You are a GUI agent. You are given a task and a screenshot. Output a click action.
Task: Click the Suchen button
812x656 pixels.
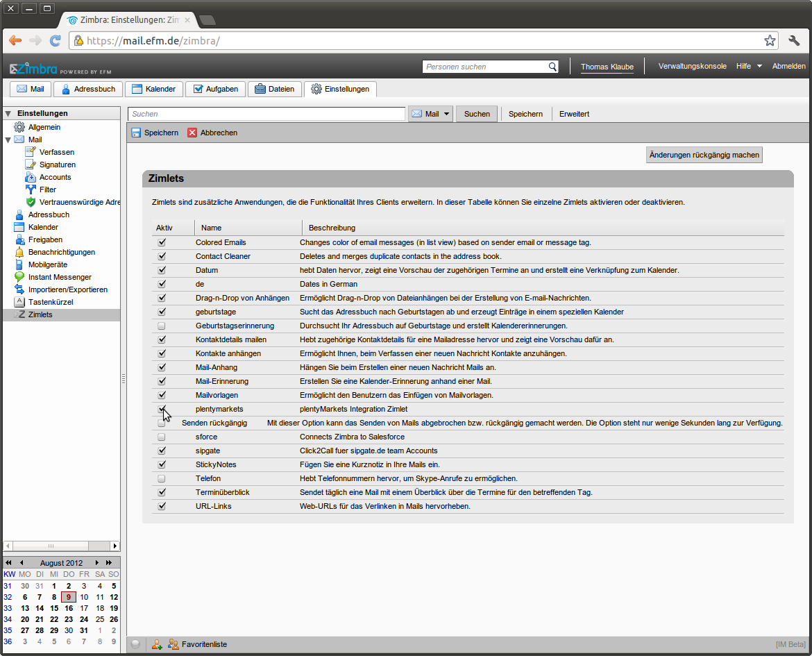477,114
